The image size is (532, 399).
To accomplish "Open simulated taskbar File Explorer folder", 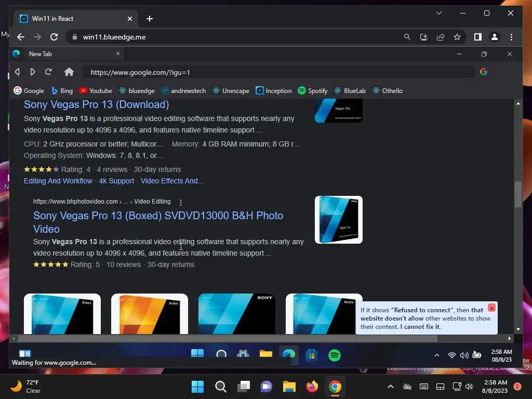I will point(266,354).
